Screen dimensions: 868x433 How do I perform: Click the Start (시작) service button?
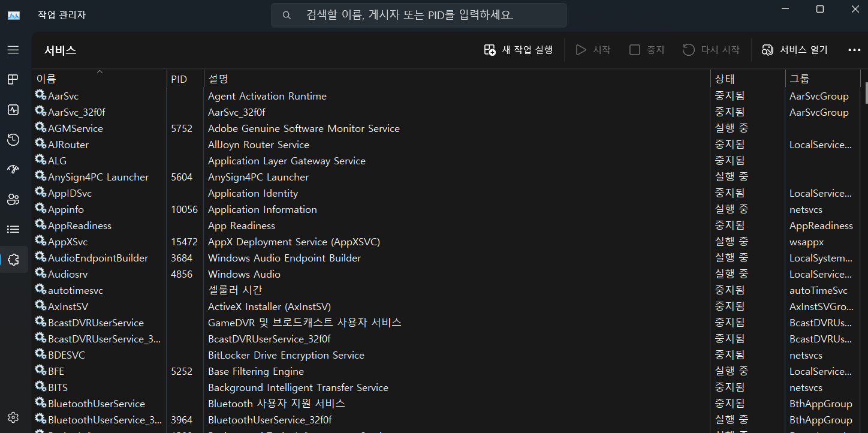point(593,50)
